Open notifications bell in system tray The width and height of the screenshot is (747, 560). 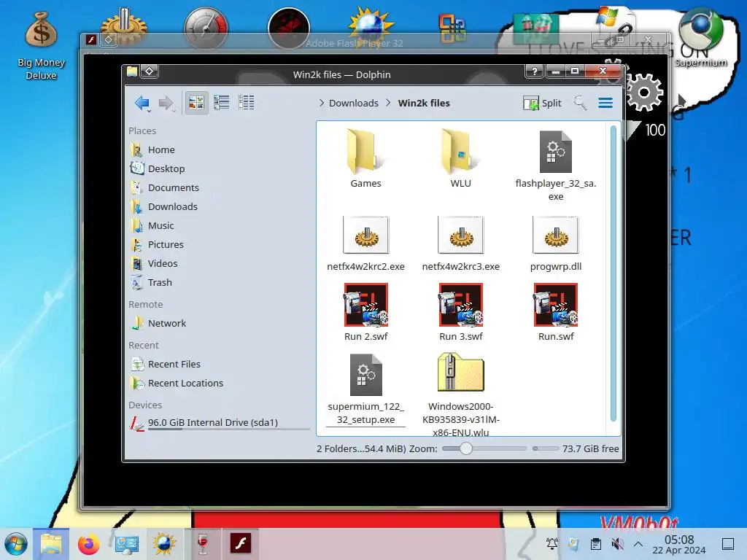point(552,544)
